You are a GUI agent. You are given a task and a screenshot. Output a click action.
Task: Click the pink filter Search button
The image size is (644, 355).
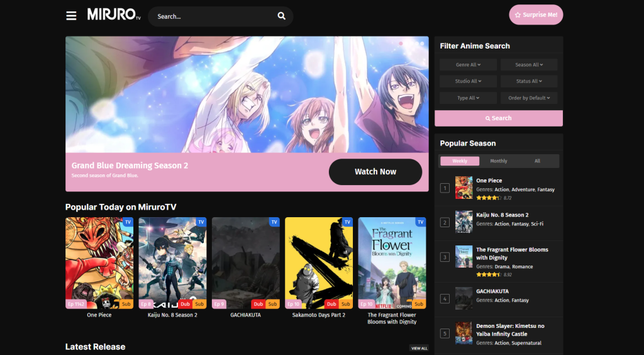point(499,118)
